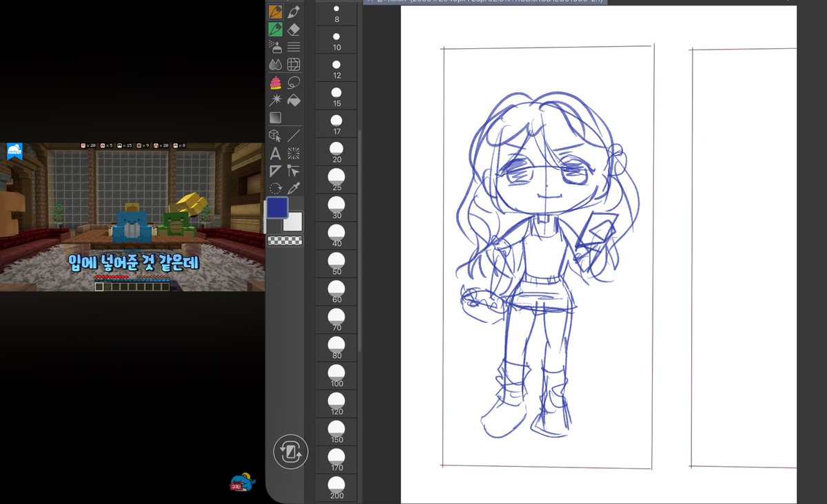Tap the blue whale channel logo
Screen dimensions: 827x504
[241, 483]
